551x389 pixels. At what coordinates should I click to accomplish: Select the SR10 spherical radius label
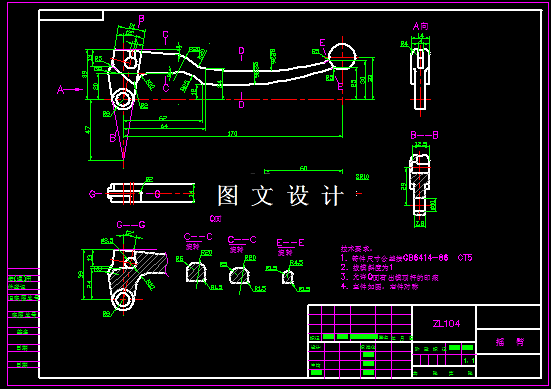point(362,177)
